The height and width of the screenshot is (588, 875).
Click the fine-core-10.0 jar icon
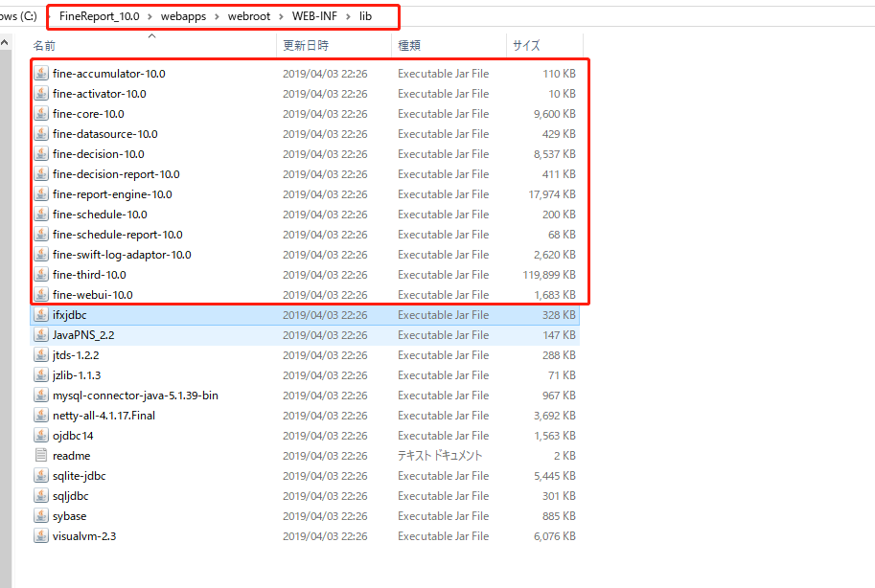[x=41, y=113]
